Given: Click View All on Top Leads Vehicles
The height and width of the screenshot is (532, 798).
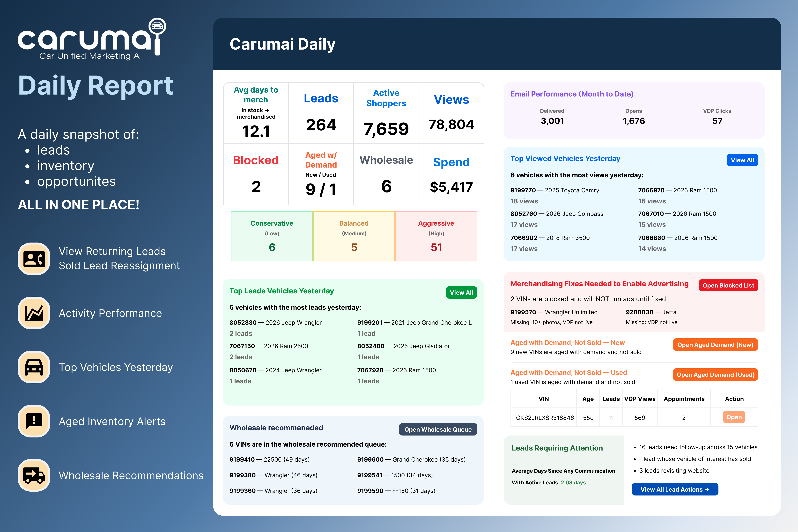Looking at the screenshot, I should click(x=461, y=292).
